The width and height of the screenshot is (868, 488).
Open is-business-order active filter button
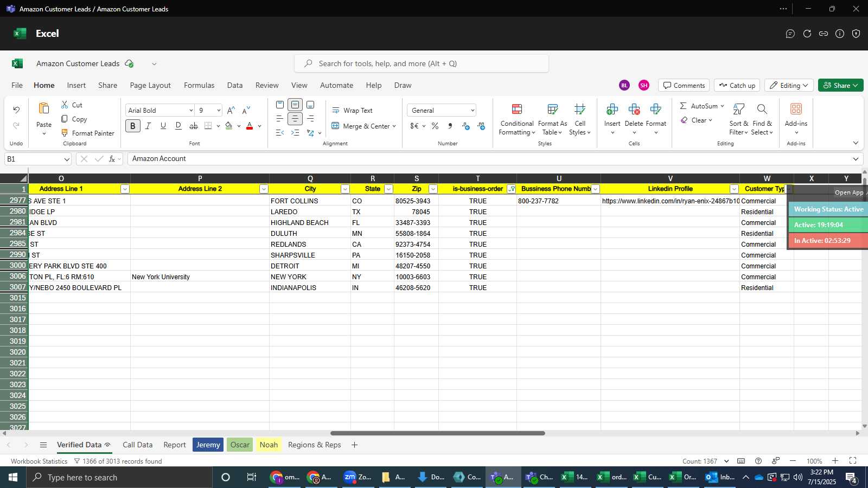pos(512,189)
